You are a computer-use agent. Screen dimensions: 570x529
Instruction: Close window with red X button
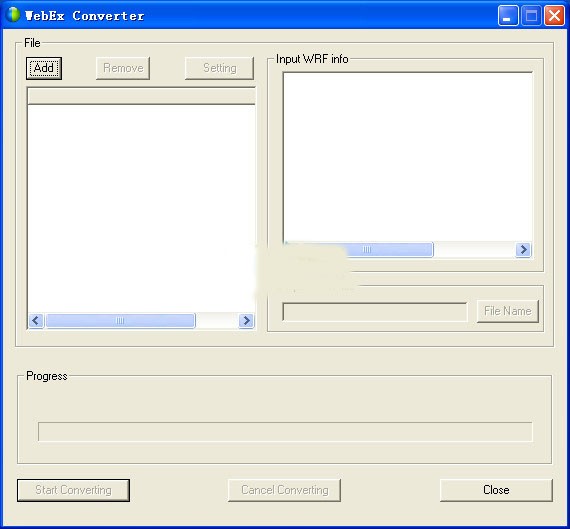(x=554, y=16)
